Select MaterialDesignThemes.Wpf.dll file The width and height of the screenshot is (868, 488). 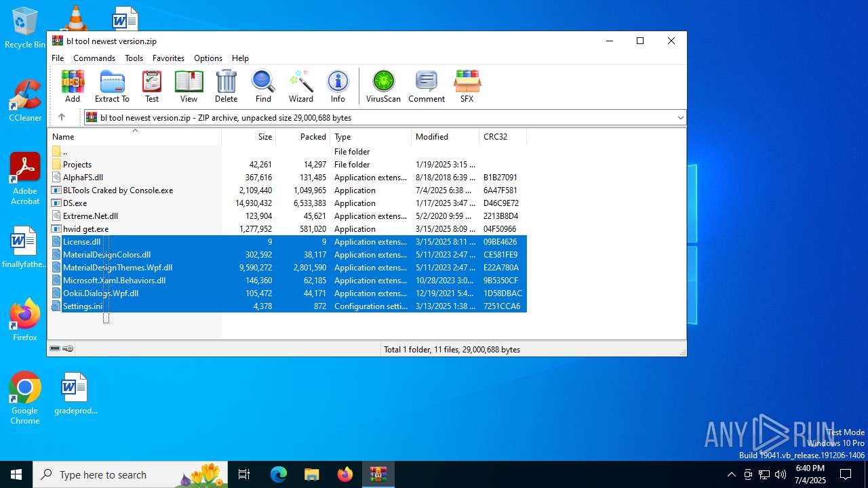(x=288, y=268)
